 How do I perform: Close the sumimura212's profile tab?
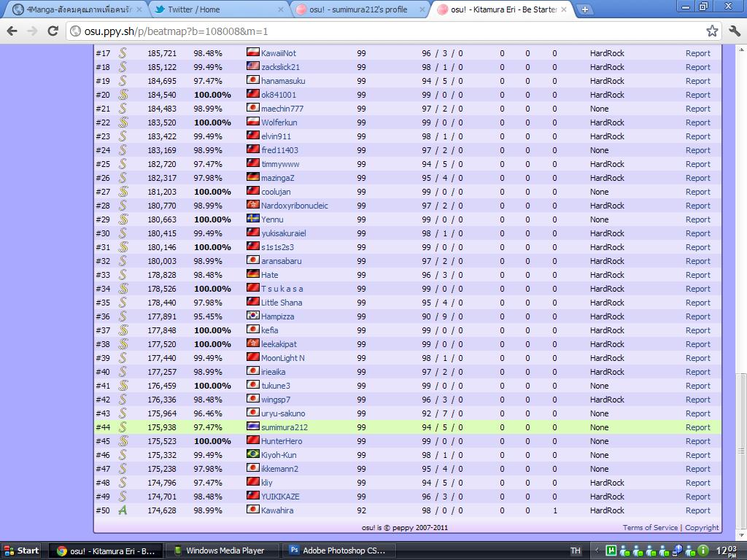pyautogui.click(x=422, y=9)
